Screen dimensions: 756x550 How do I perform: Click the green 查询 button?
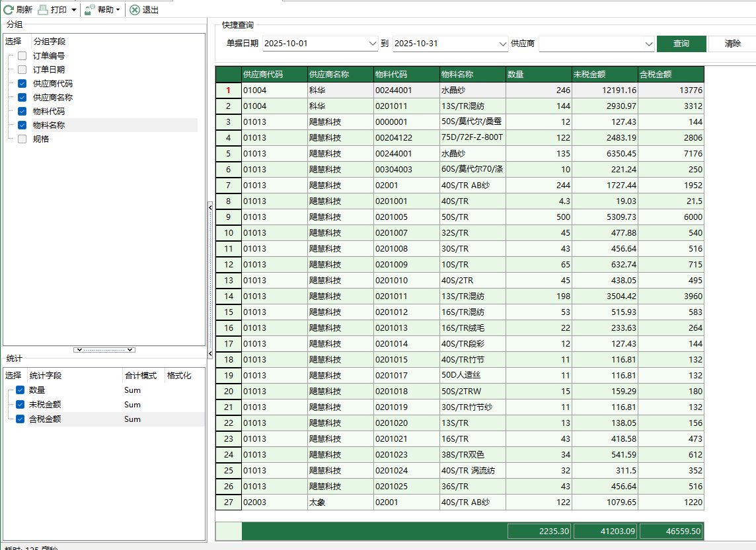pyautogui.click(x=681, y=44)
